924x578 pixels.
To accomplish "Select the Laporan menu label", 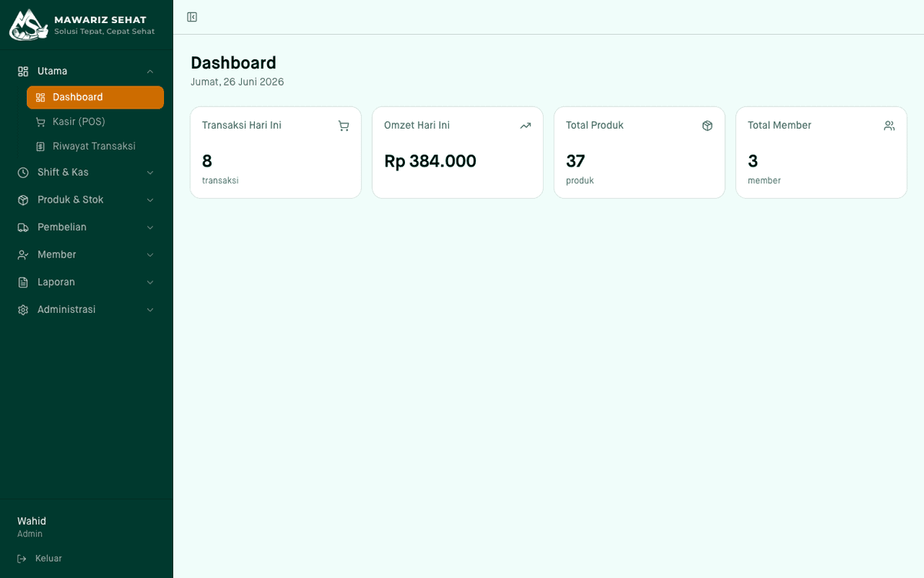I will [56, 282].
